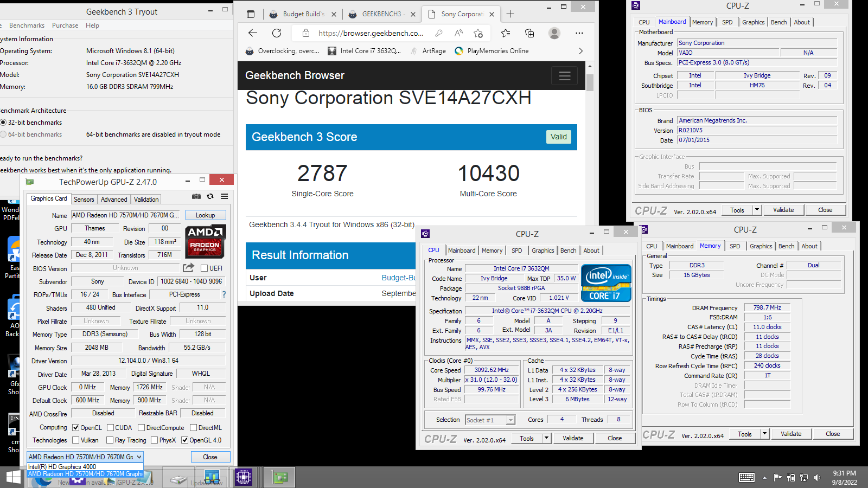
Task: Switch to the Advanced tab in GPU-Z
Action: (x=114, y=199)
